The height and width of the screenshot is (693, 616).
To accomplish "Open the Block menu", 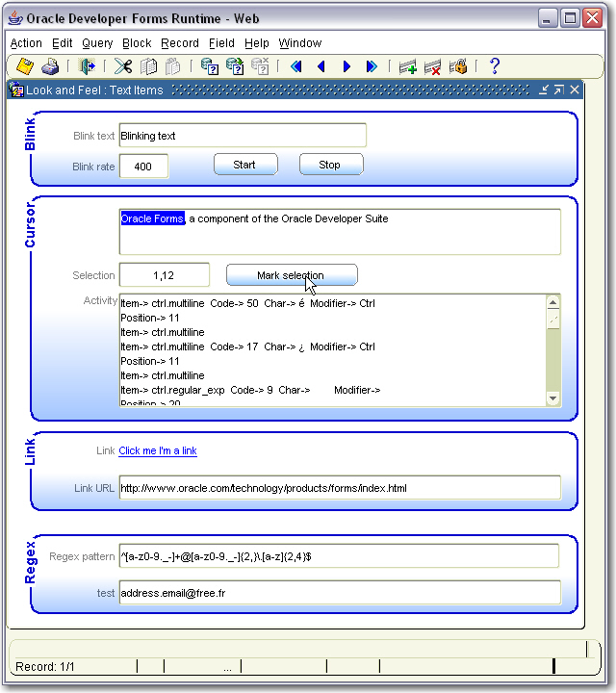I will (x=137, y=43).
